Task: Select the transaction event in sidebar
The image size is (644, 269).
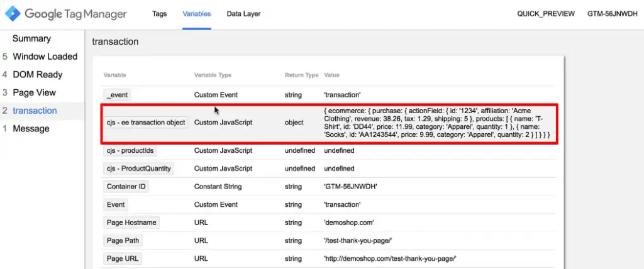Action: (x=35, y=111)
